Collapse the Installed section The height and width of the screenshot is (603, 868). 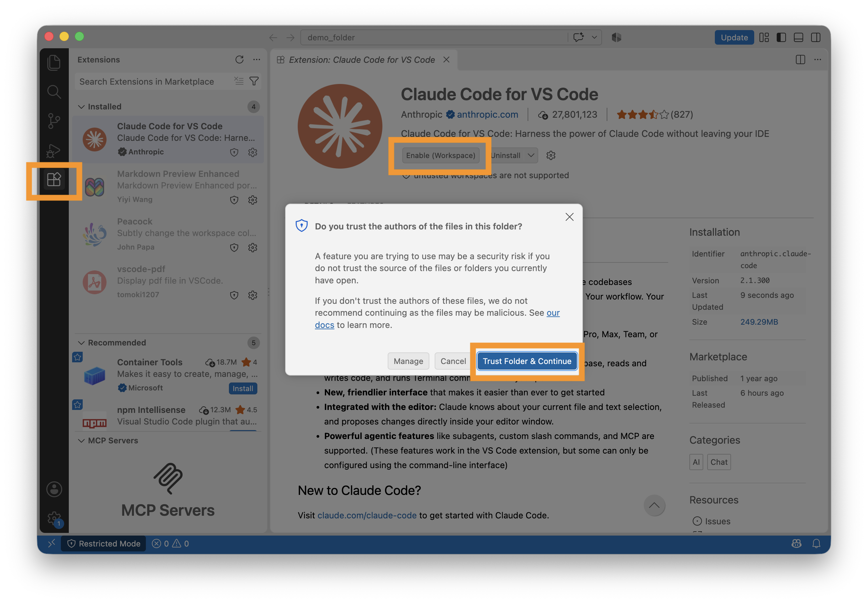coord(81,107)
